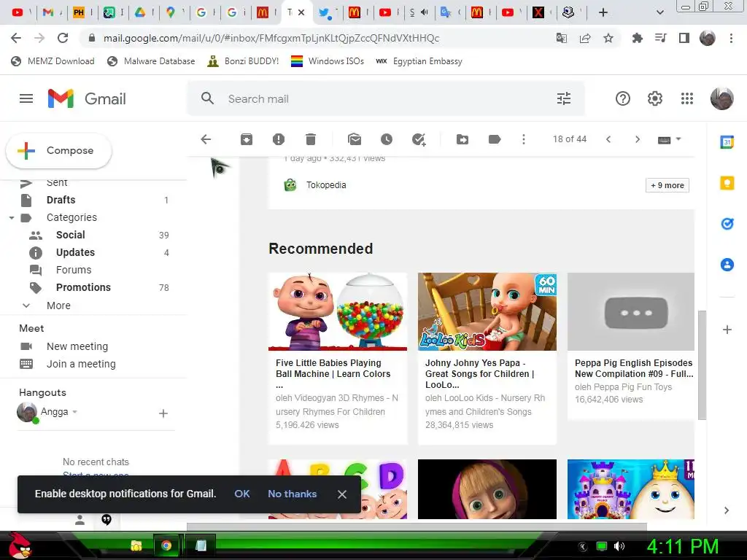Open Google Tasks side panel
This screenshot has width=747, height=560.
tap(727, 223)
